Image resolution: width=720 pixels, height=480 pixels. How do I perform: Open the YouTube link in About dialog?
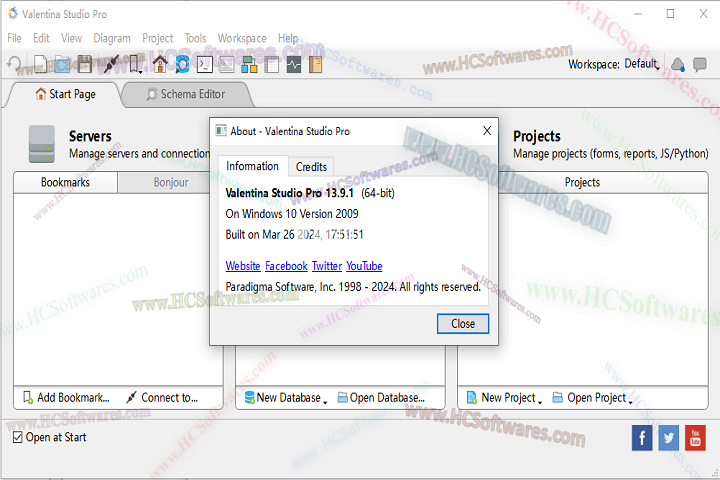click(x=364, y=266)
